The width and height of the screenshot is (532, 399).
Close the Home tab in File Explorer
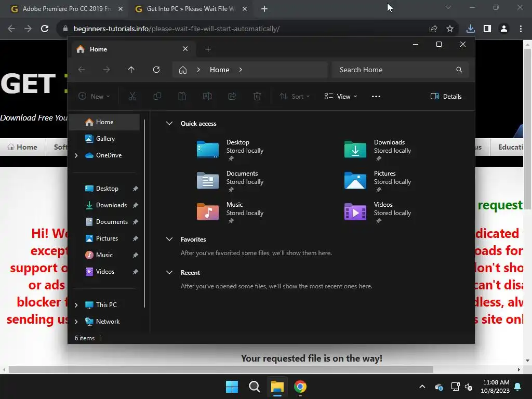point(185,49)
